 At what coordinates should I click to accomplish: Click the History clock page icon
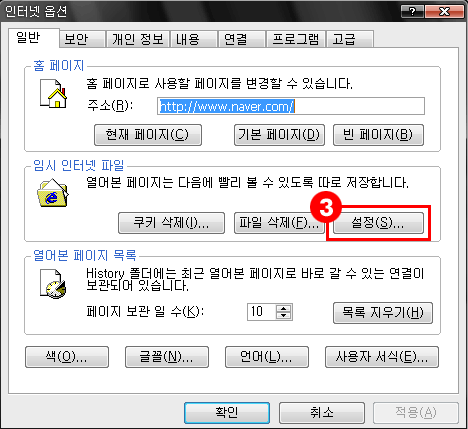tap(53, 284)
